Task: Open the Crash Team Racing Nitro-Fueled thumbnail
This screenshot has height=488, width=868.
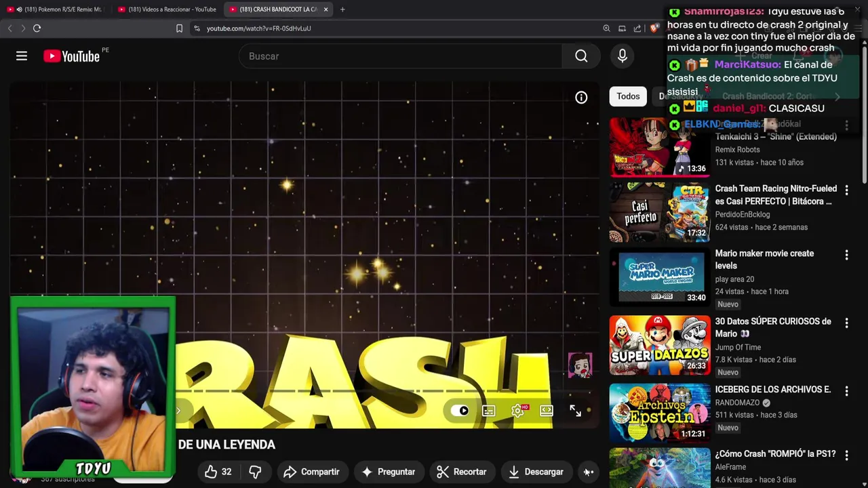Action: [x=660, y=212]
